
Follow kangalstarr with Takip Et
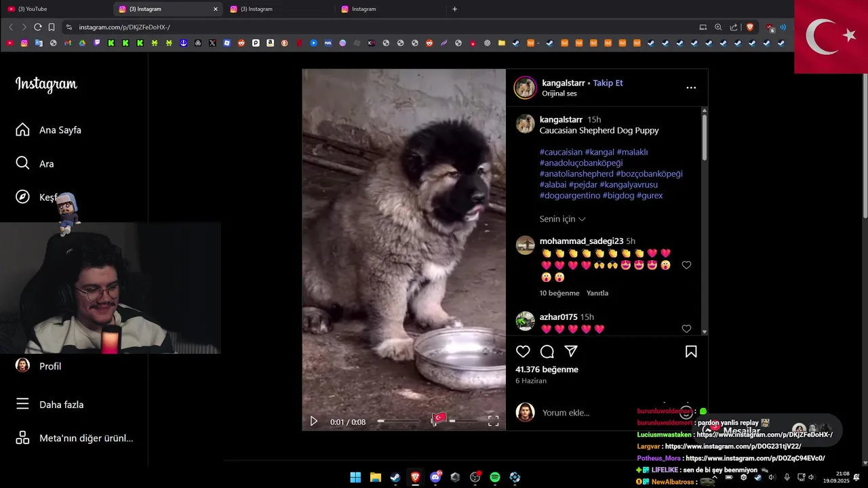tap(608, 83)
